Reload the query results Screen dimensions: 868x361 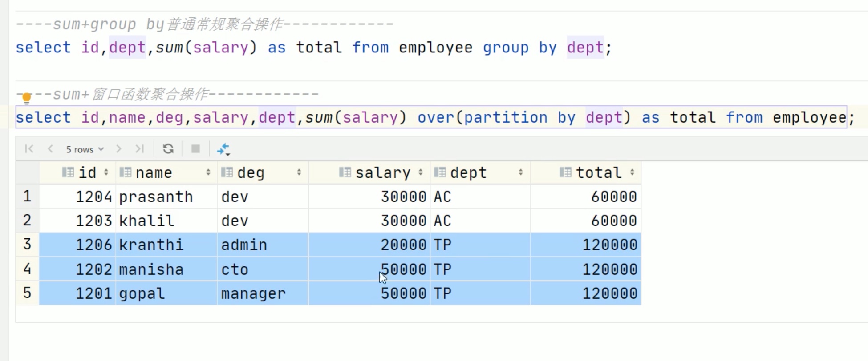pos(168,149)
